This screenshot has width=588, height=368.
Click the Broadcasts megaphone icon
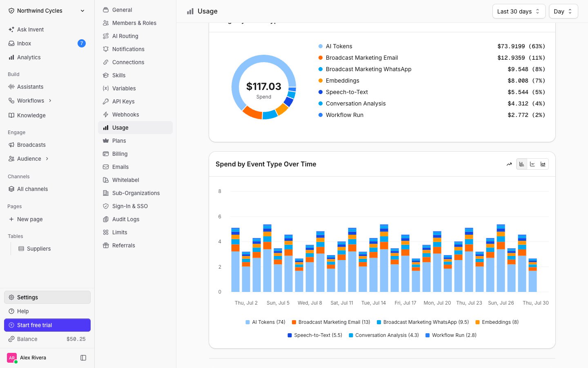[x=11, y=145]
